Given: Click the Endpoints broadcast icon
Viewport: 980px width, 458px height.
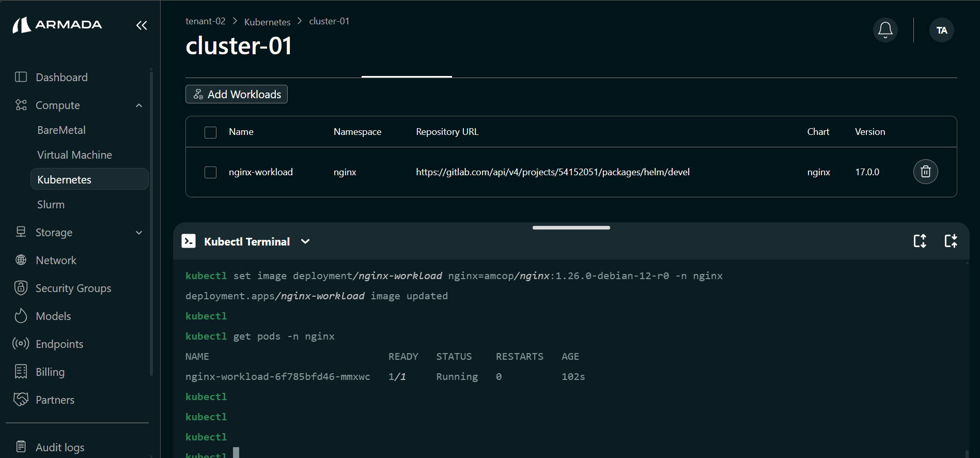Looking at the screenshot, I should [21, 344].
